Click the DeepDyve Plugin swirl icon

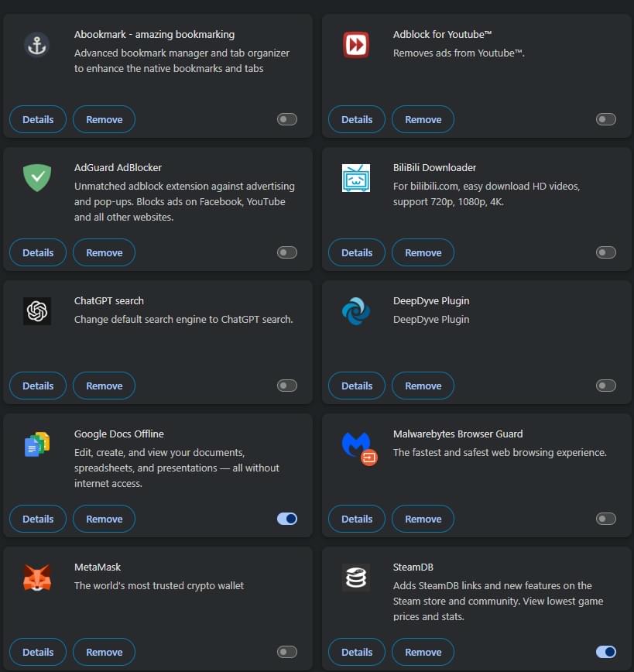(356, 311)
